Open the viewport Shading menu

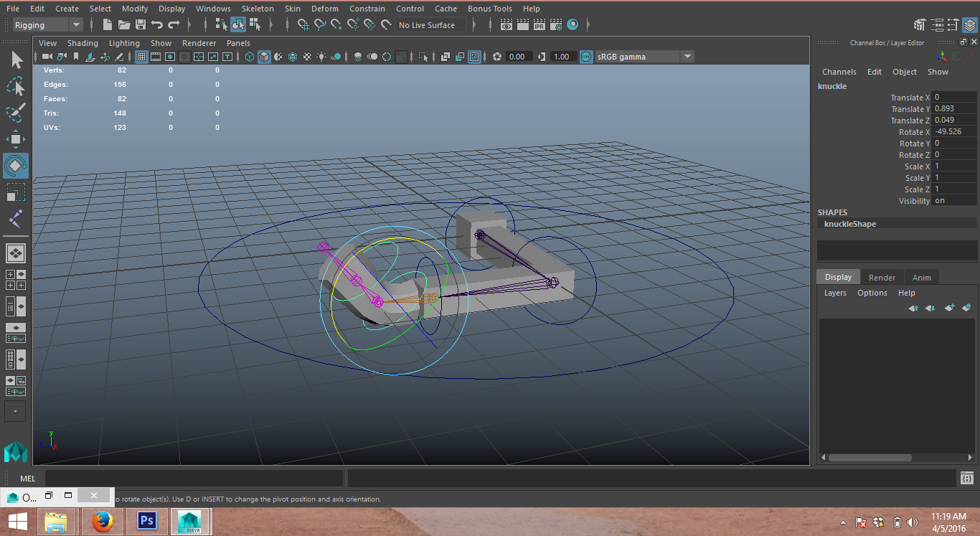pos(83,43)
